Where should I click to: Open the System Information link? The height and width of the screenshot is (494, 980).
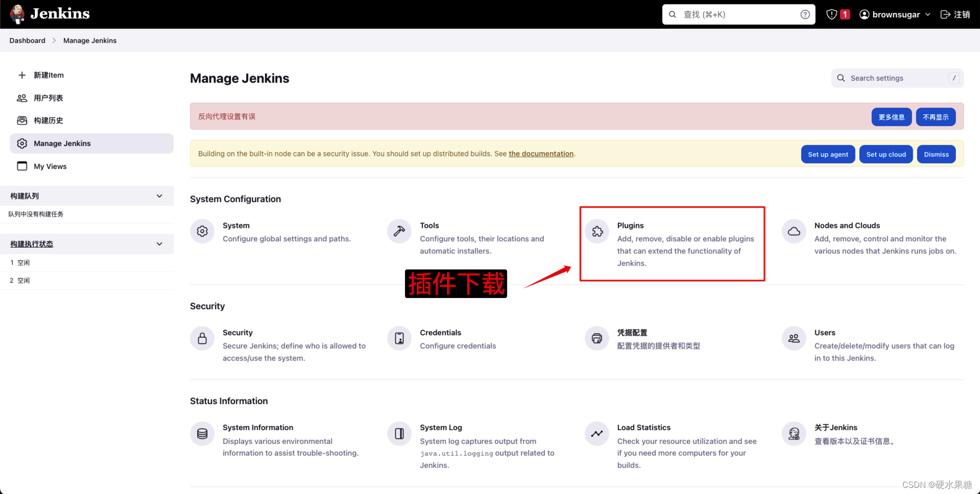(x=258, y=428)
